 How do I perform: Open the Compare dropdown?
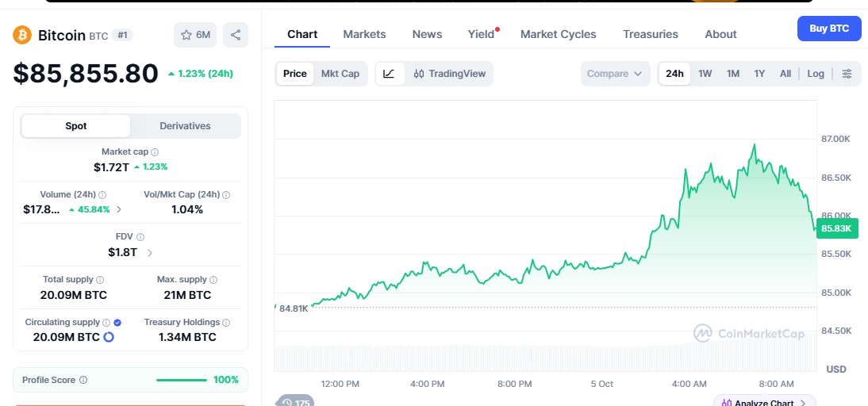click(614, 74)
